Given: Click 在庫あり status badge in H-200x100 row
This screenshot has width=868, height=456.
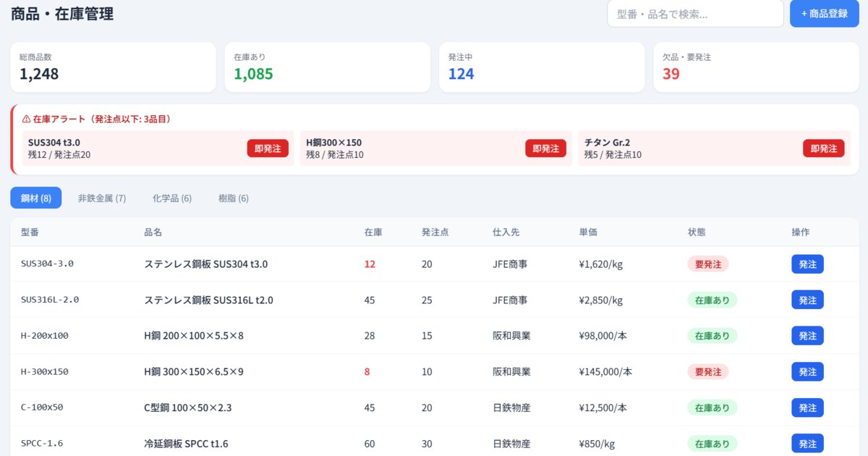Looking at the screenshot, I should pos(712,336).
